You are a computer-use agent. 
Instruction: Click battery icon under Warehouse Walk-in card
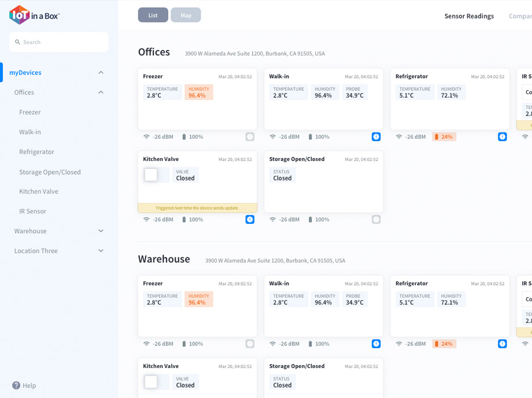coord(310,344)
